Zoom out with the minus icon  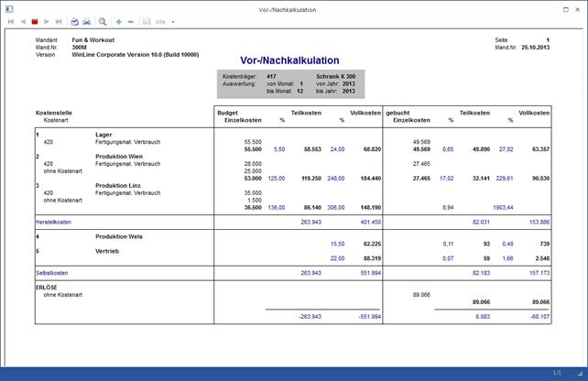(130, 21)
